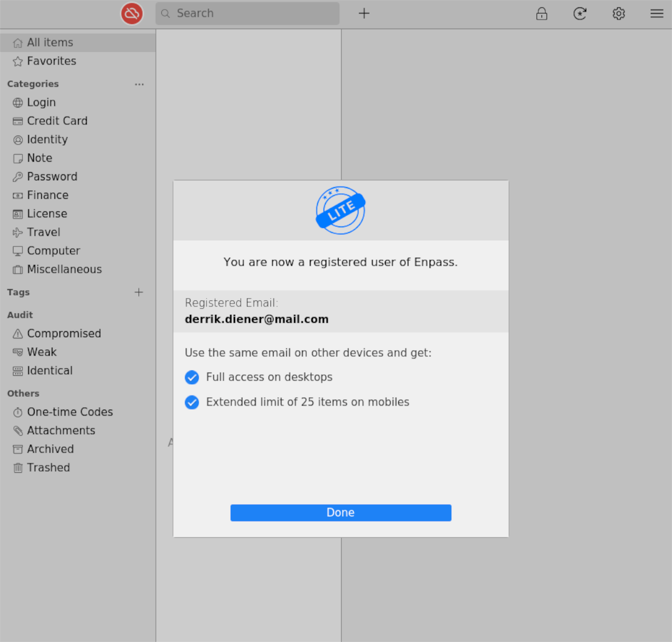The image size is (672, 642).
Task: Open the hamburger menu
Action: [656, 13]
